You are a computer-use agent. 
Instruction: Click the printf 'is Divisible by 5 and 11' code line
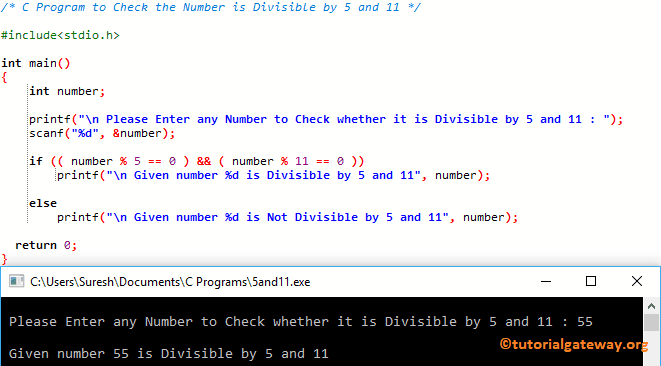click(274, 175)
